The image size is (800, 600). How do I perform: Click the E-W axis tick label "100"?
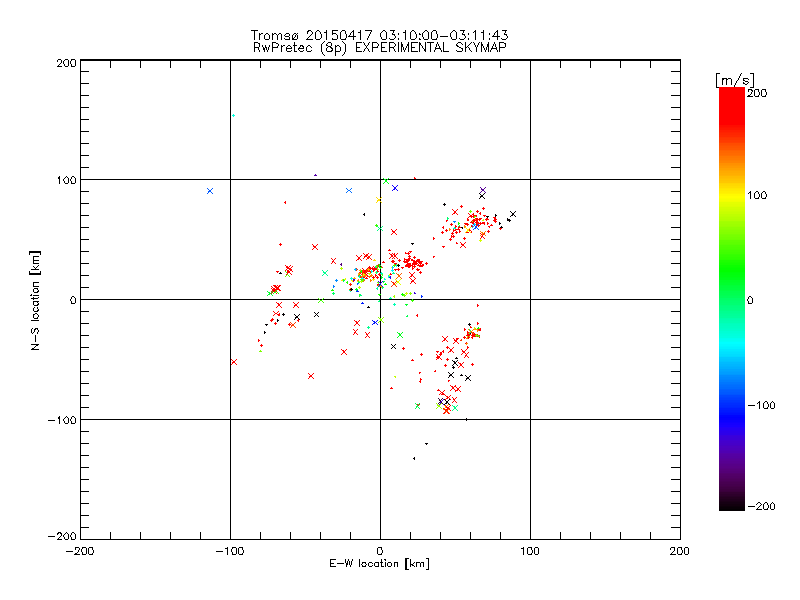click(x=530, y=551)
